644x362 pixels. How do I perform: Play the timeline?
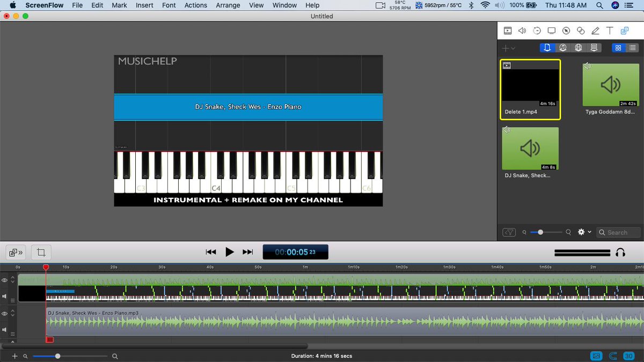point(230,252)
